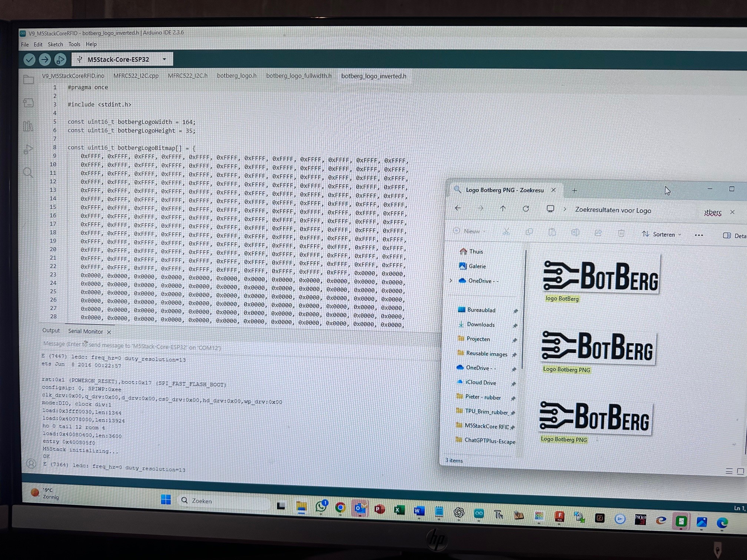Open the Nieuw dropdown in File Explorer
The height and width of the screenshot is (560, 747).
point(469,231)
